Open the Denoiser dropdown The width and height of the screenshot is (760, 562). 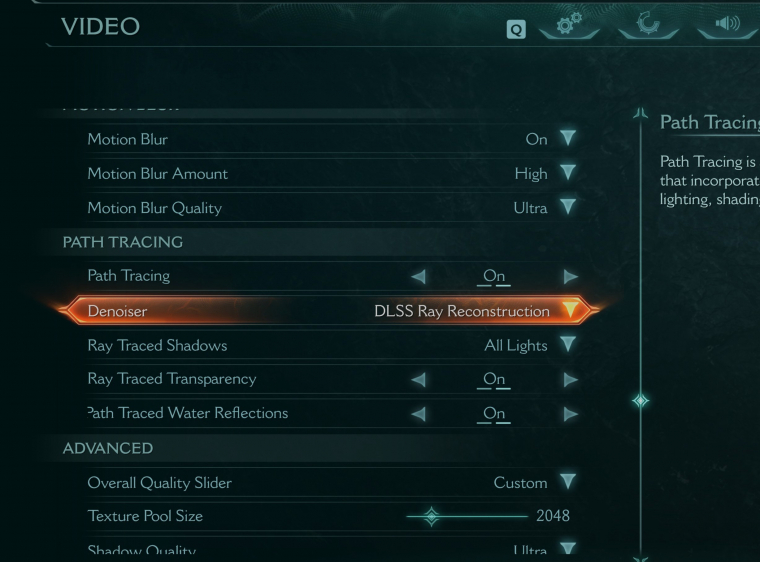click(569, 311)
